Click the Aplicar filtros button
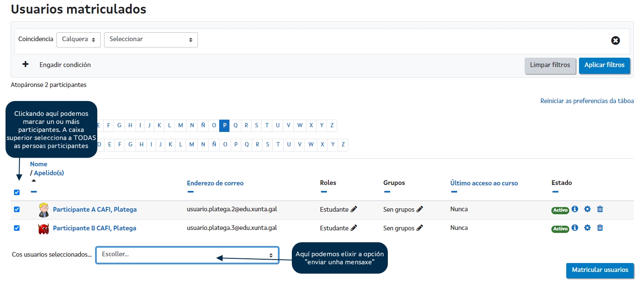644x294 pixels. [x=604, y=65]
